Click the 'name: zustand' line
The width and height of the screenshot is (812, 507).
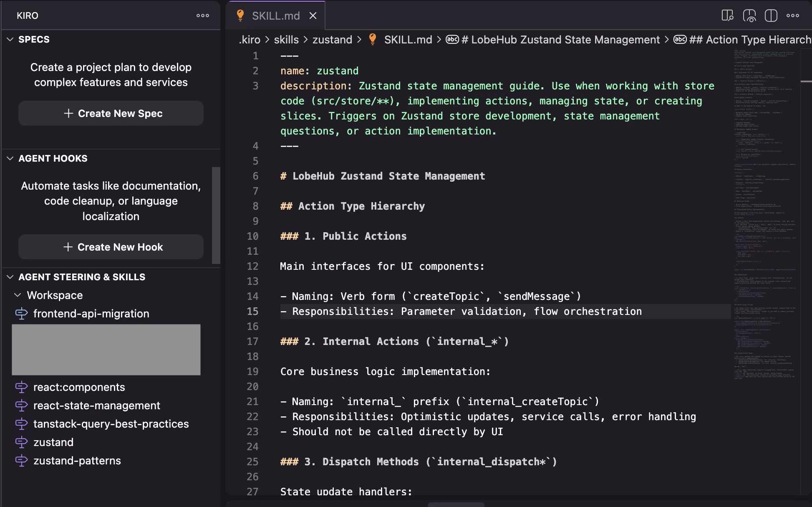319,71
